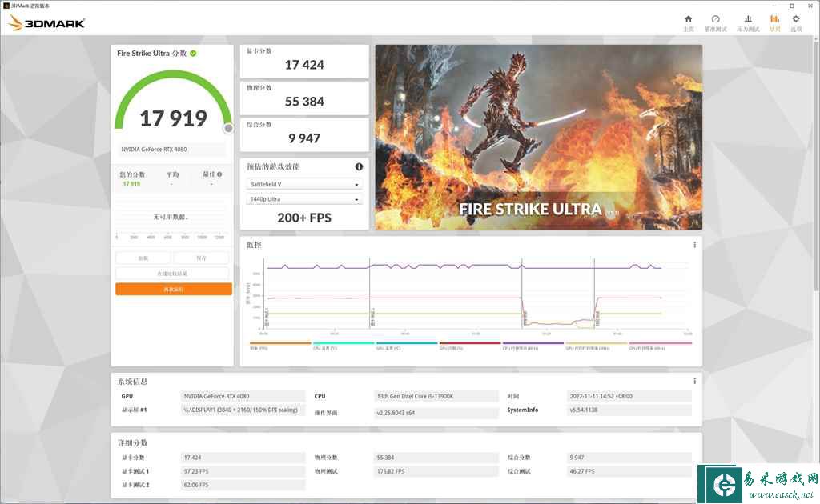This screenshot has height=504, width=820.
Task: Minimize the 3DMark window
Action: click(x=774, y=6)
